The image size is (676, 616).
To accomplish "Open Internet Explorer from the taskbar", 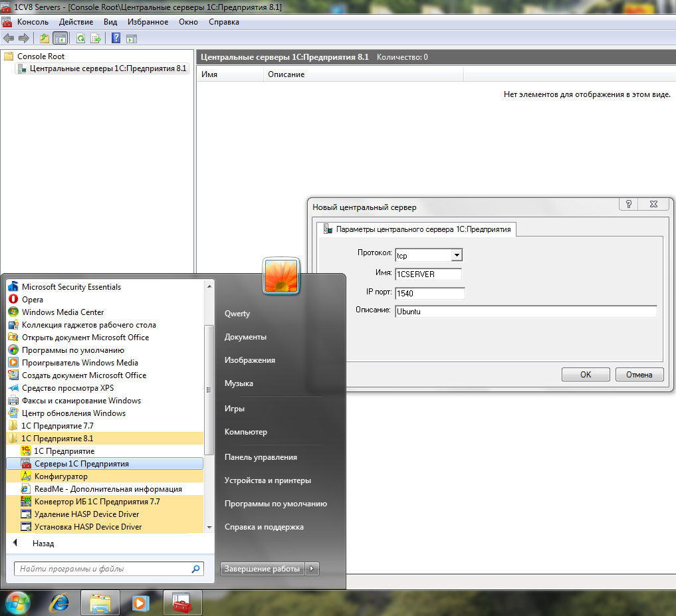I will (x=59, y=602).
